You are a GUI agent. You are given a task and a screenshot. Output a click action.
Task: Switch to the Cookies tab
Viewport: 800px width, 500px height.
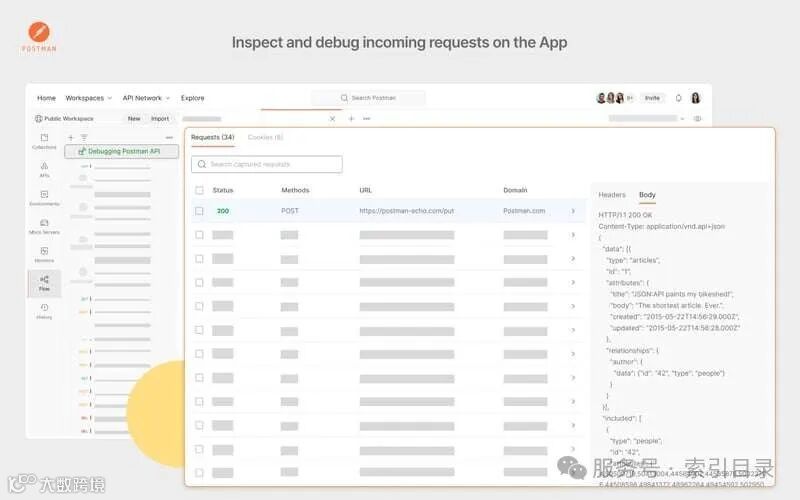[265, 137]
